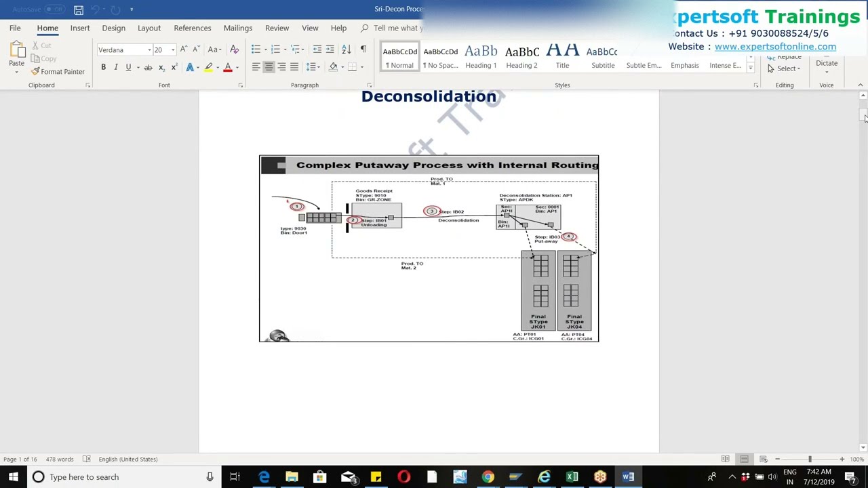Screen dimensions: 868x488
Task: Clear all formatting with eraser icon
Action: pos(234,49)
